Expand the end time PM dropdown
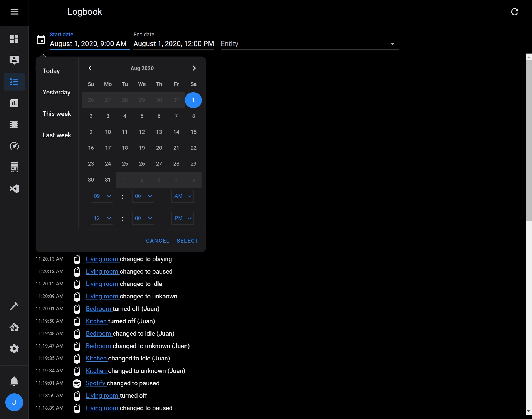Viewport: 532px width, 419px height. point(183,218)
